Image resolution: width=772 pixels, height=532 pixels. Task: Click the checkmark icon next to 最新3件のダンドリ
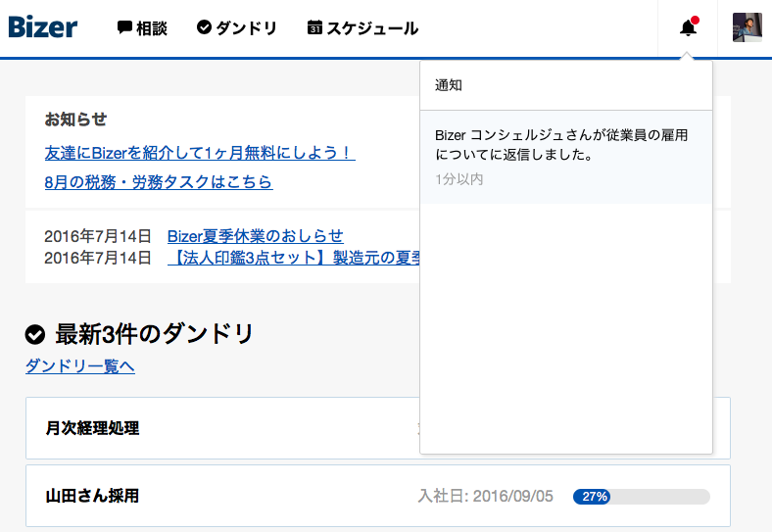pos(35,334)
